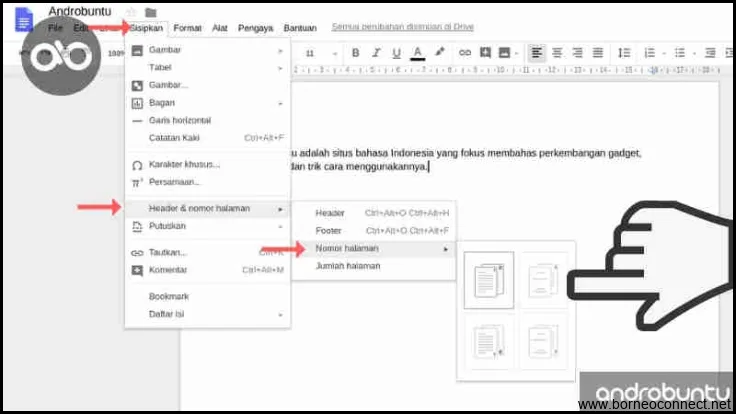The image size is (736, 414).
Task: Open line spacing options
Action: pyautogui.click(x=624, y=53)
